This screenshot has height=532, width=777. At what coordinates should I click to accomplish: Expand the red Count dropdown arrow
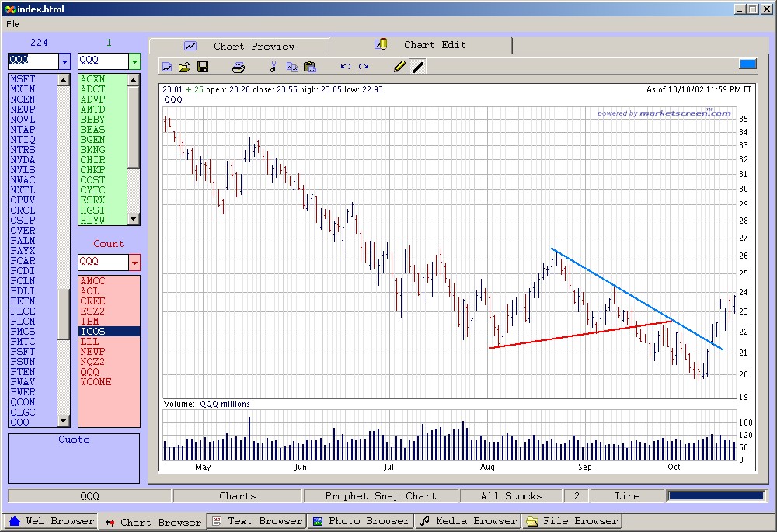pos(134,263)
